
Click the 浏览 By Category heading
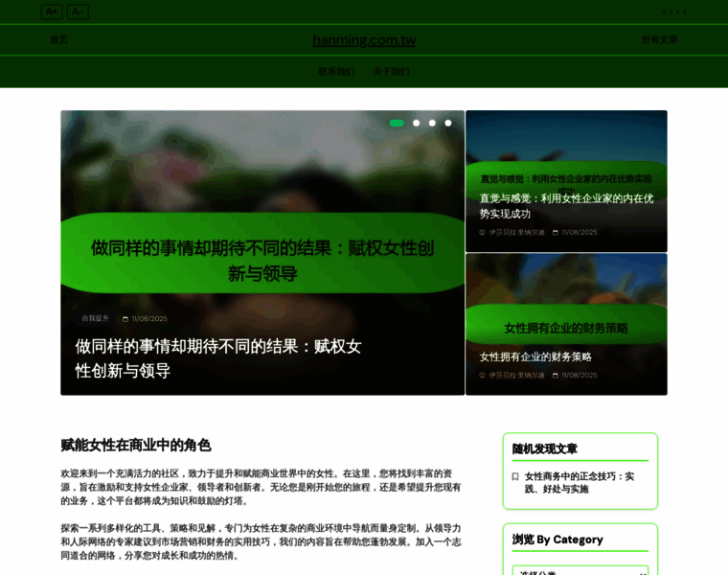click(557, 540)
